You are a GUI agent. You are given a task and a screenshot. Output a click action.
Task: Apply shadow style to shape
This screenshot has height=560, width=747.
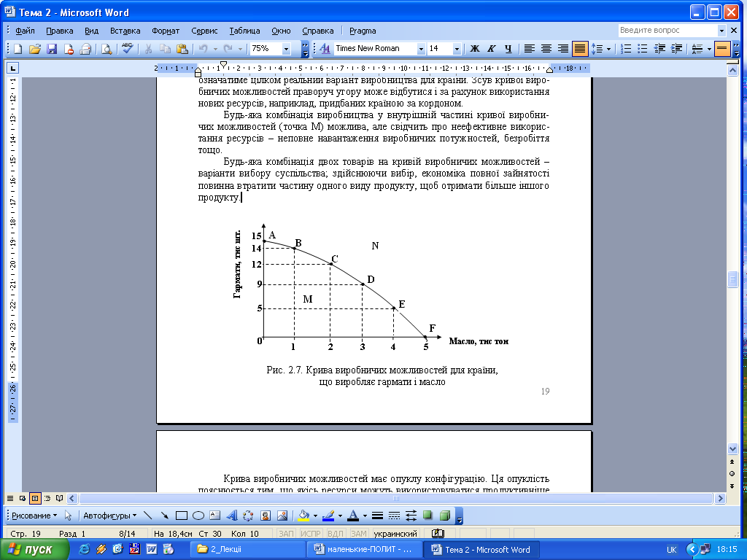click(x=427, y=516)
